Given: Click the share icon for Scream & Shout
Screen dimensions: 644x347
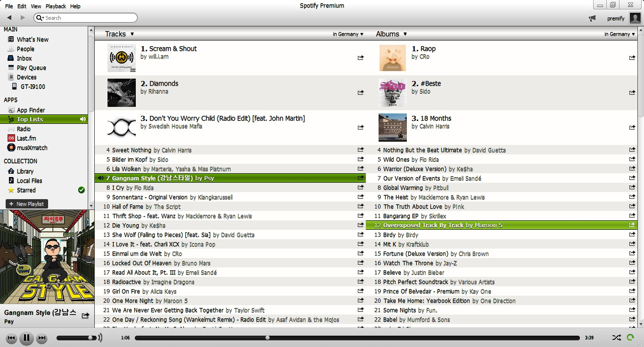Looking at the screenshot, I should (x=361, y=57).
